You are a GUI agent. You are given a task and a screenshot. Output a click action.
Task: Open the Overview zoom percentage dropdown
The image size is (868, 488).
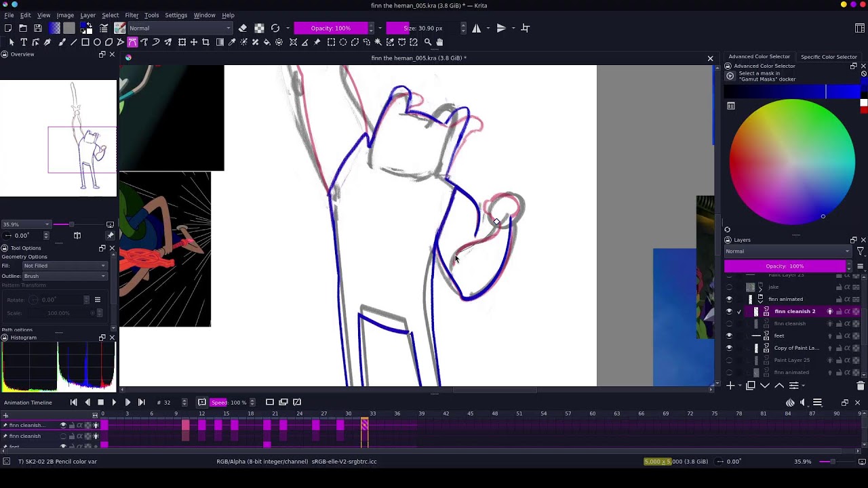(26, 224)
